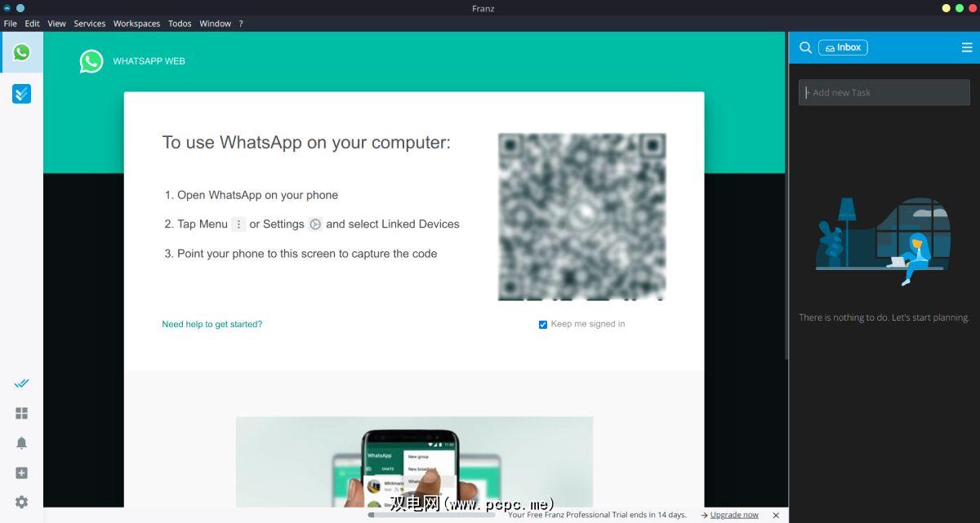
Task: Click the todos empty-state illustration
Action: 882,241
